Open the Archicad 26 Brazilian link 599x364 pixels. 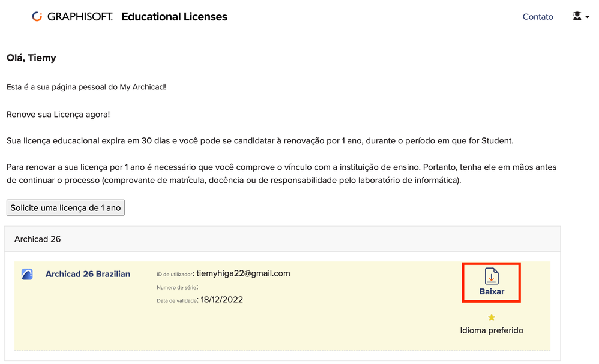click(x=88, y=274)
